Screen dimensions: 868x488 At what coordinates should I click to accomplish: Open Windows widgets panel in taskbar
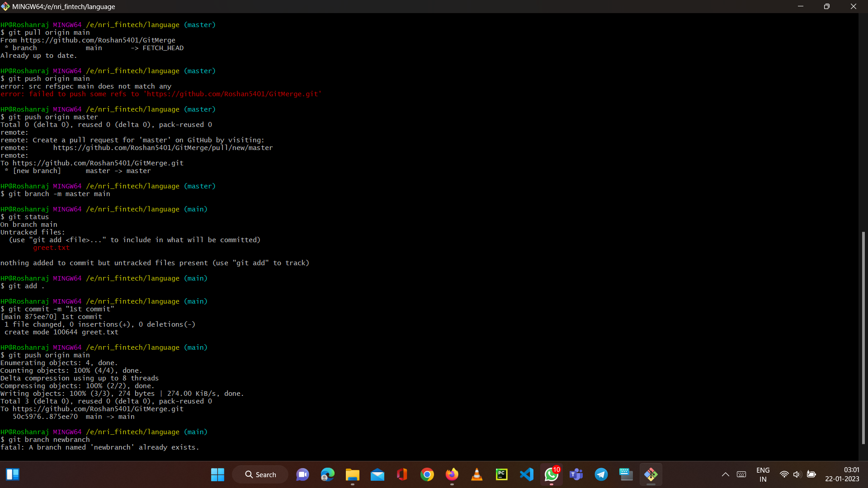pyautogui.click(x=13, y=474)
